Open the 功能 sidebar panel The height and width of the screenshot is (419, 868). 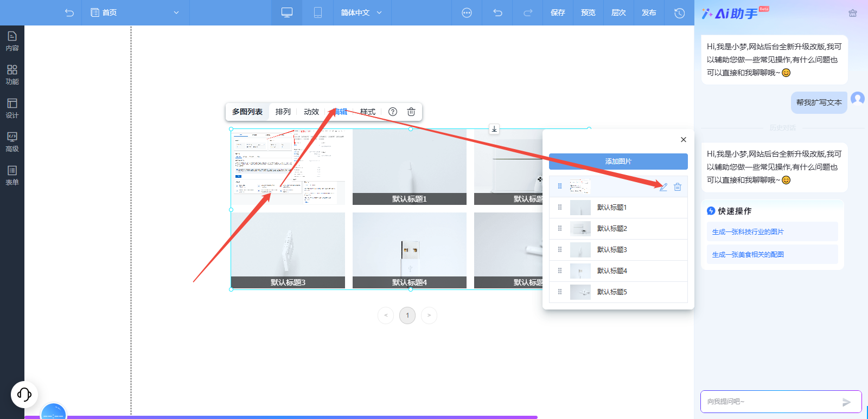12,75
